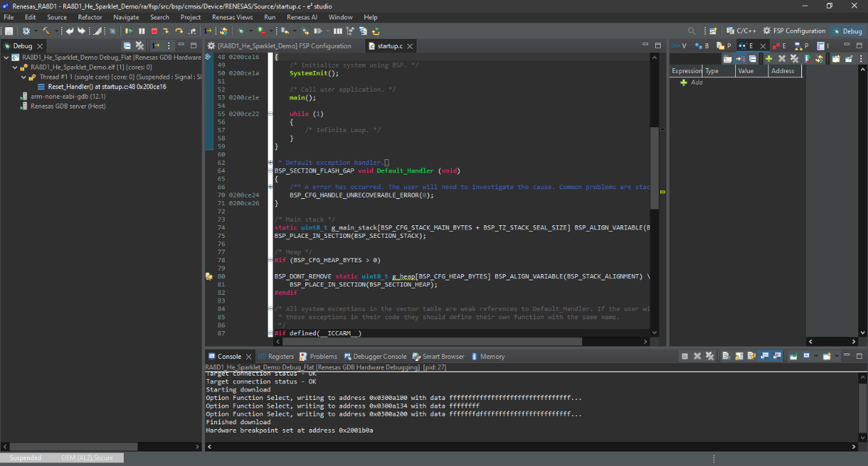868x466 pixels.
Task: Switch to the Registers tab
Action: point(276,356)
